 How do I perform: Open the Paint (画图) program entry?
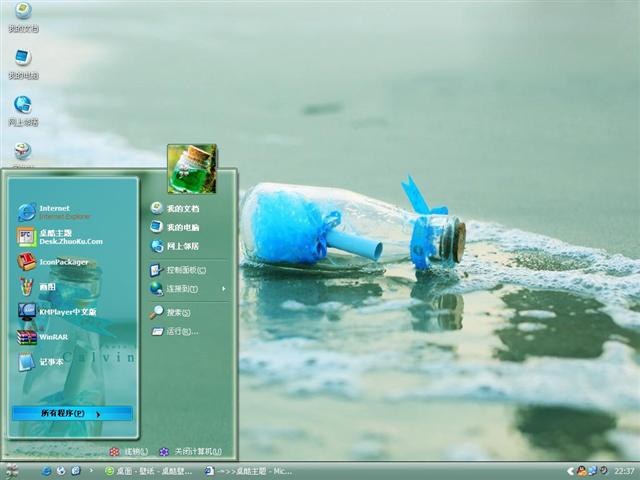(37, 287)
